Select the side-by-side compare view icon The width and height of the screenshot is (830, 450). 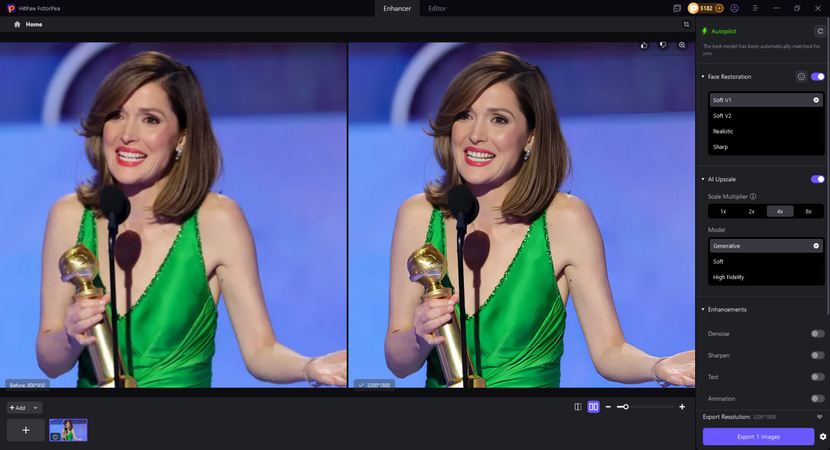593,407
